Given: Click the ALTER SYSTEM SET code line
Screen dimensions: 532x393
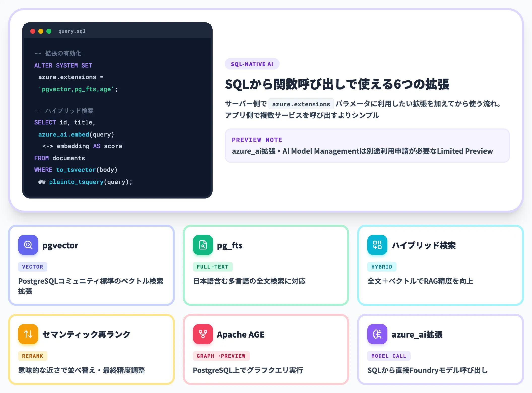Looking at the screenshot, I should click(x=63, y=65).
